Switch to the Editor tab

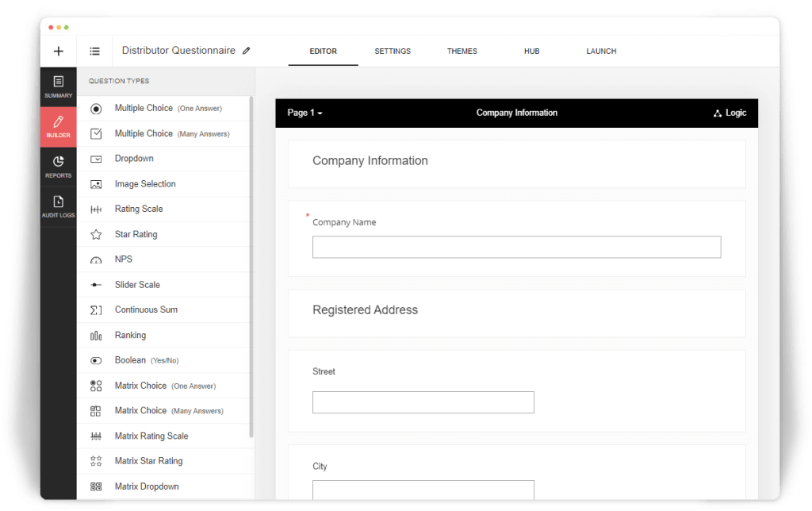[x=324, y=52]
